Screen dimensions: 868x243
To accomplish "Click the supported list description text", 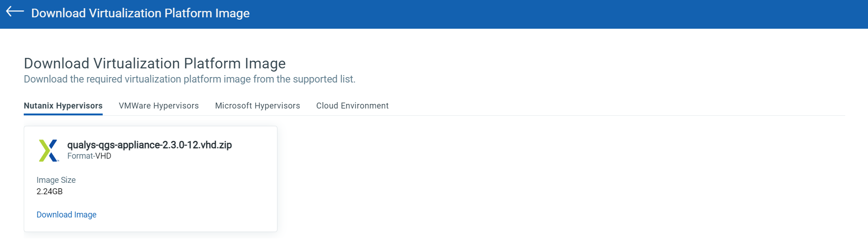I will tap(189, 79).
